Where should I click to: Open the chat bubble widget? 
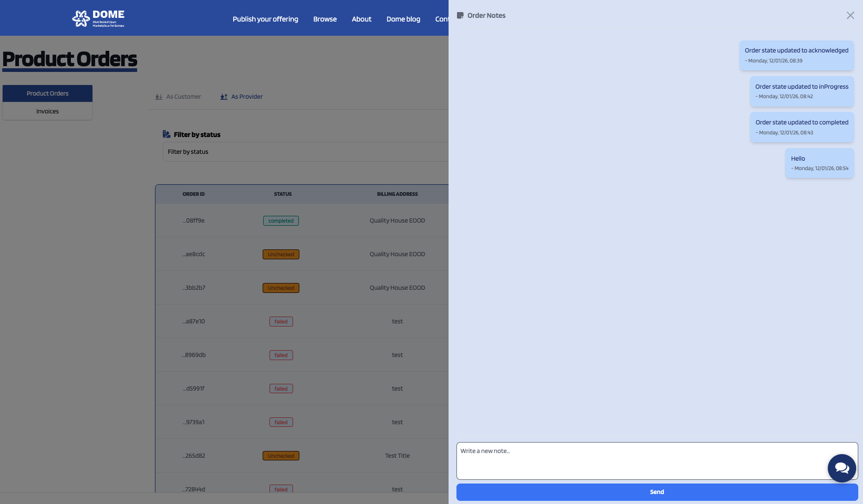(841, 468)
